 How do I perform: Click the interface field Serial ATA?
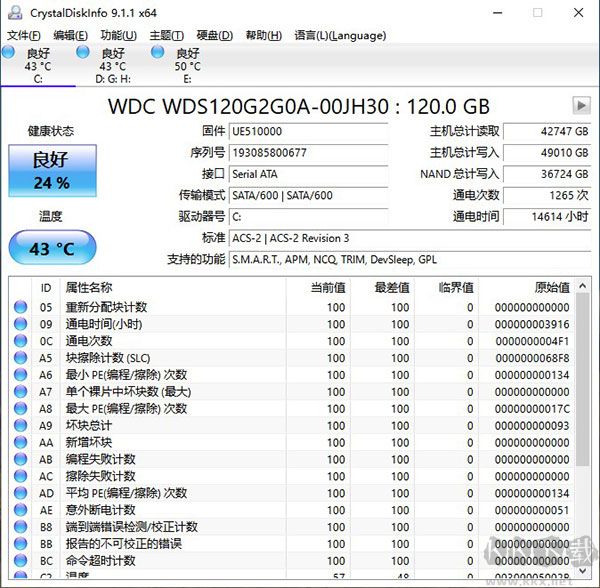pyautogui.click(x=308, y=174)
